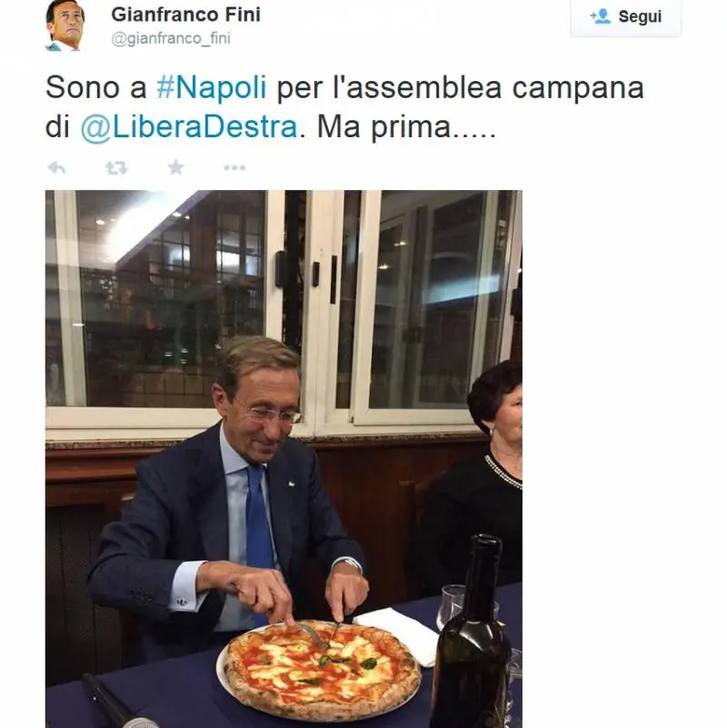Click the add-person icon inside Segui
This screenshot has height=728, width=727.
pyautogui.click(x=600, y=16)
